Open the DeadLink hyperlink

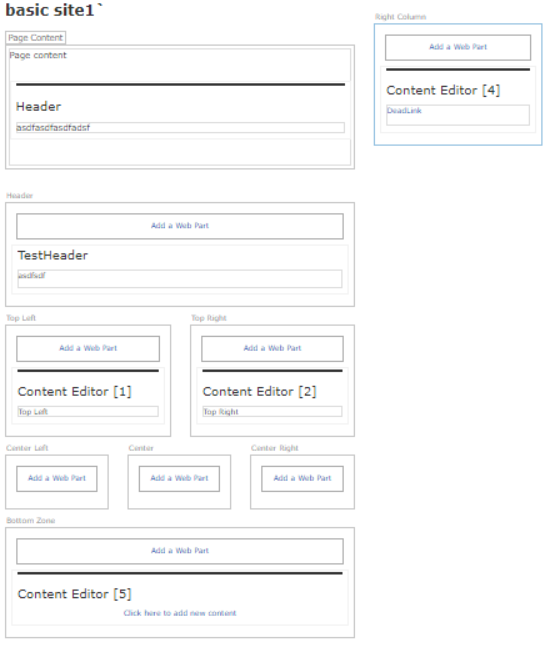coord(404,110)
